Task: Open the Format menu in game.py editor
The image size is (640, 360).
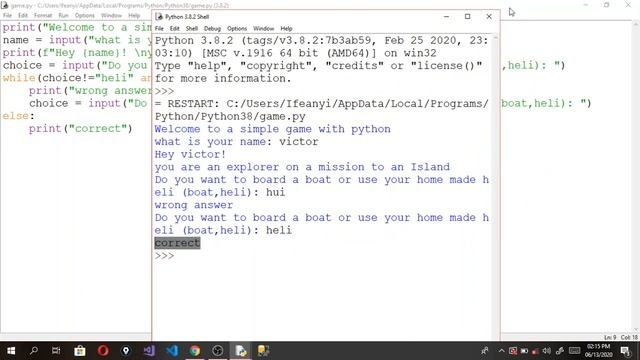Action: click(x=43, y=16)
